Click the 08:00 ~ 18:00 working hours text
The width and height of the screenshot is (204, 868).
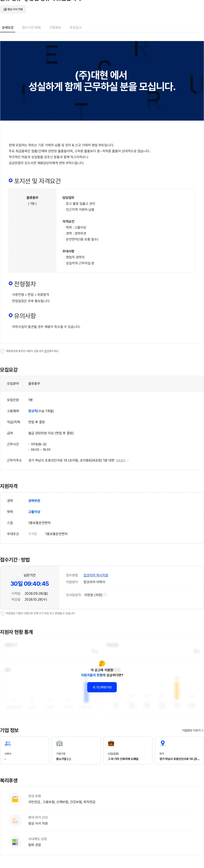pos(40,450)
